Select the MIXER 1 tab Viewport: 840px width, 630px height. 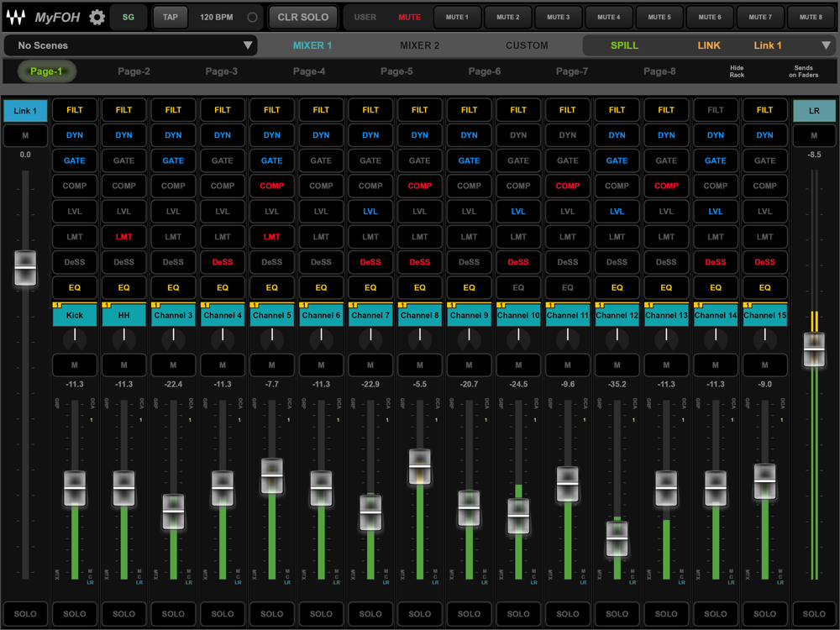(x=312, y=45)
